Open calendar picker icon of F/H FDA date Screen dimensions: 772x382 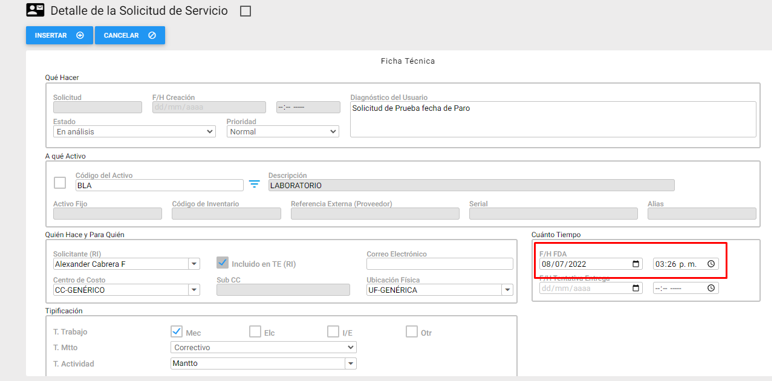[636, 264]
